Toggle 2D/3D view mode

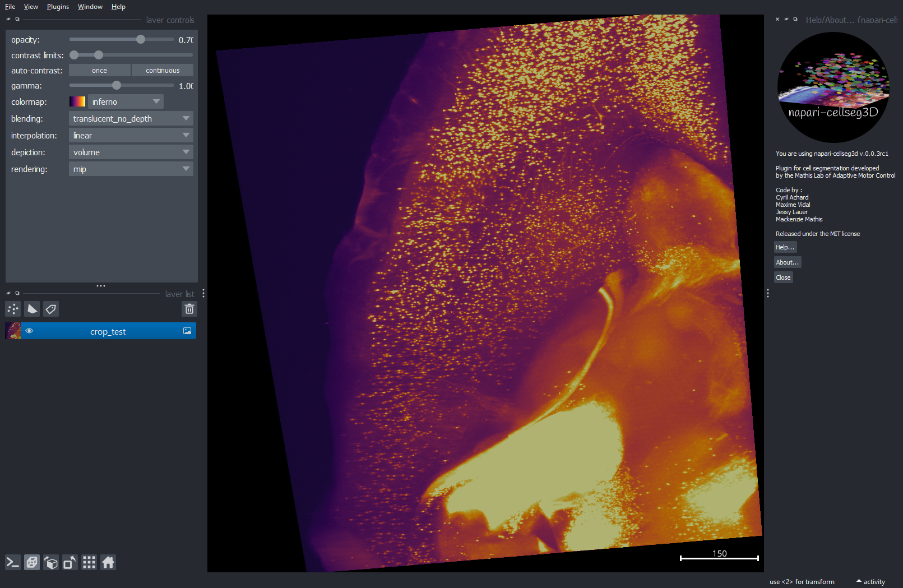[x=32, y=562]
